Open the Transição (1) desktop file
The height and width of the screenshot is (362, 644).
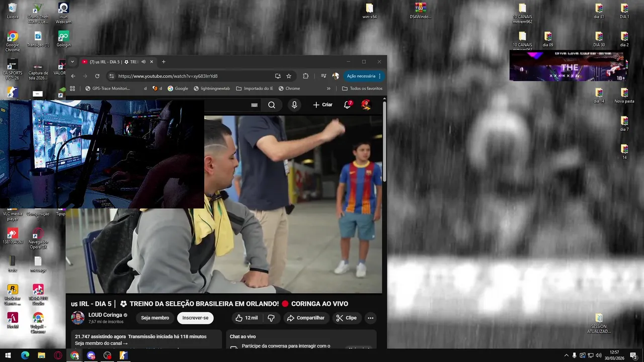[x=38, y=39]
